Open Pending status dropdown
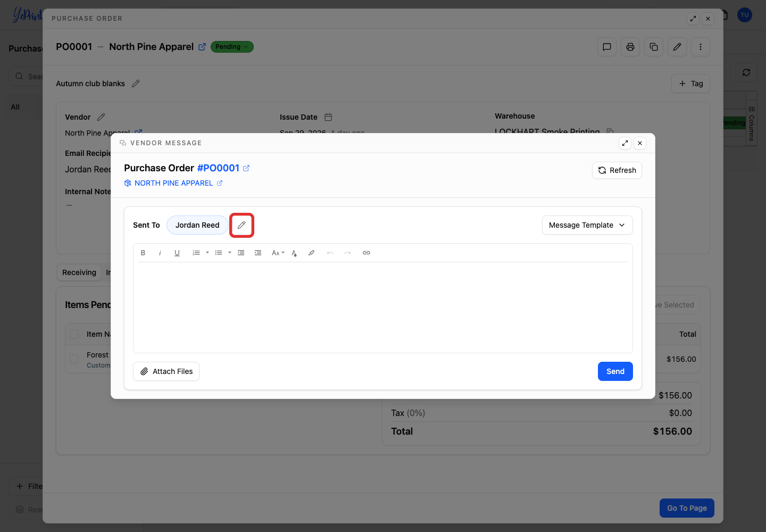The width and height of the screenshot is (766, 532). click(232, 47)
